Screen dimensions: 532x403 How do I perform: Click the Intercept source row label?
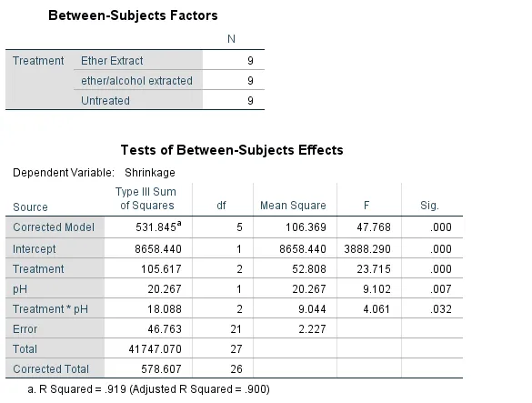point(34,249)
